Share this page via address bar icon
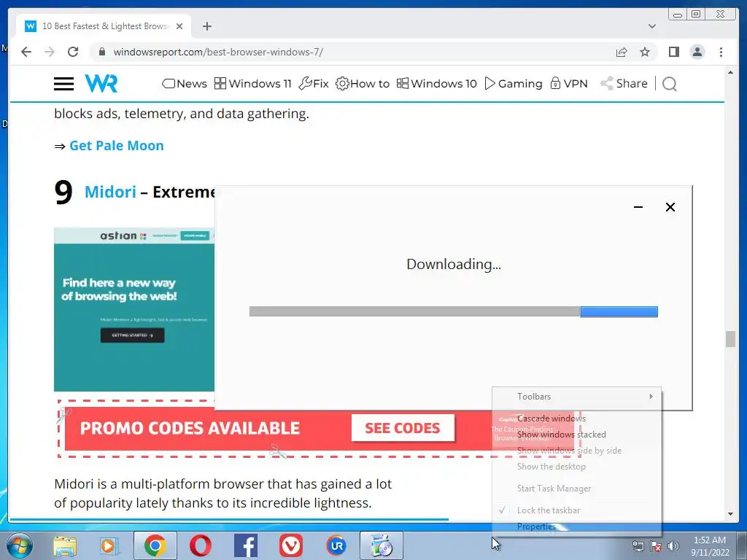This screenshot has width=747, height=560. point(622,52)
